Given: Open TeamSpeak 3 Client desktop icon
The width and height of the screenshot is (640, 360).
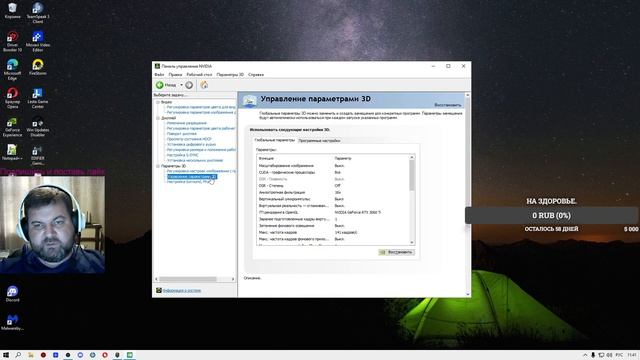Looking at the screenshot, I should click(38, 12).
